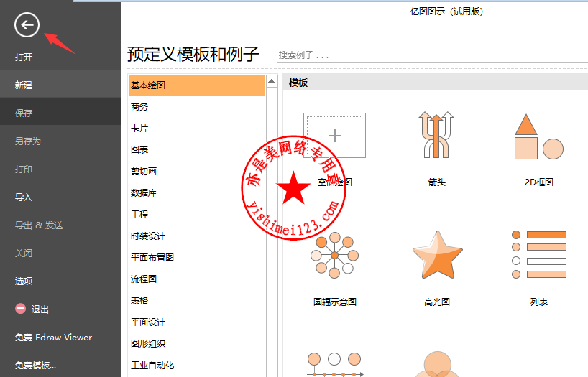Open the 打印 option
Screen dimensions: 588x377
coord(24,169)
